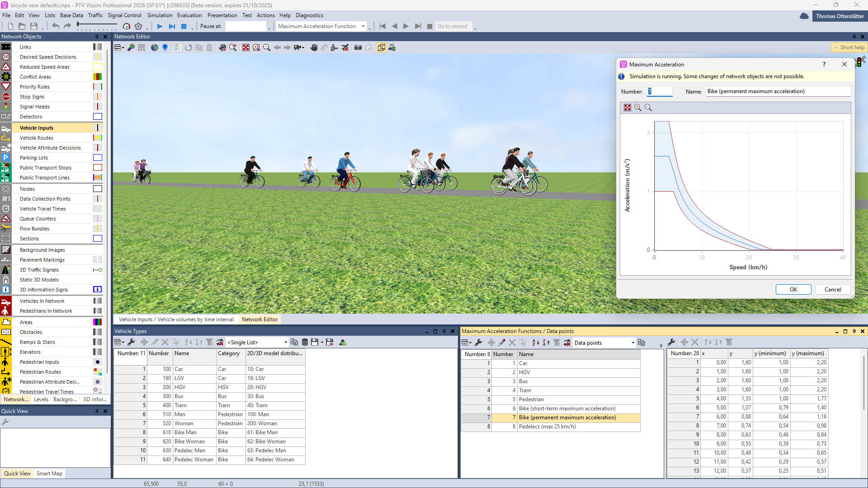This screenshot has width=868, height=488.
Task: Open the Signal Control menu
Action: (124, 15)
